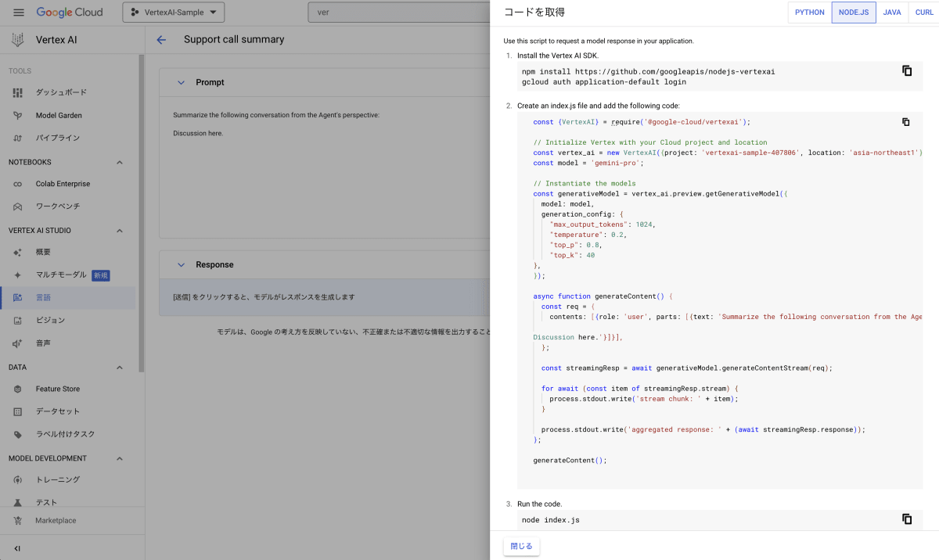Copy the npm install command
This screenshot has height=560, width=939.
(x=907, y=70)
